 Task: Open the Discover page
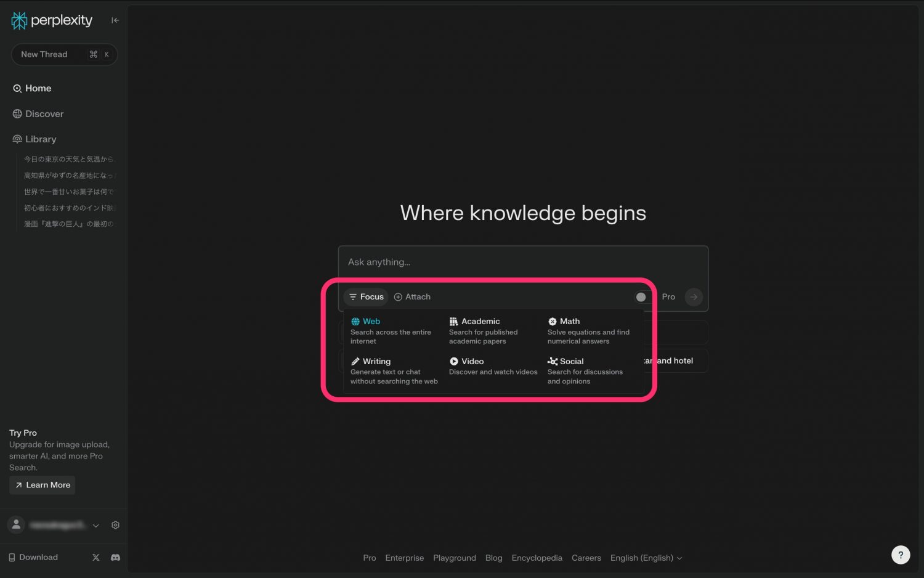tap(38, 114)
